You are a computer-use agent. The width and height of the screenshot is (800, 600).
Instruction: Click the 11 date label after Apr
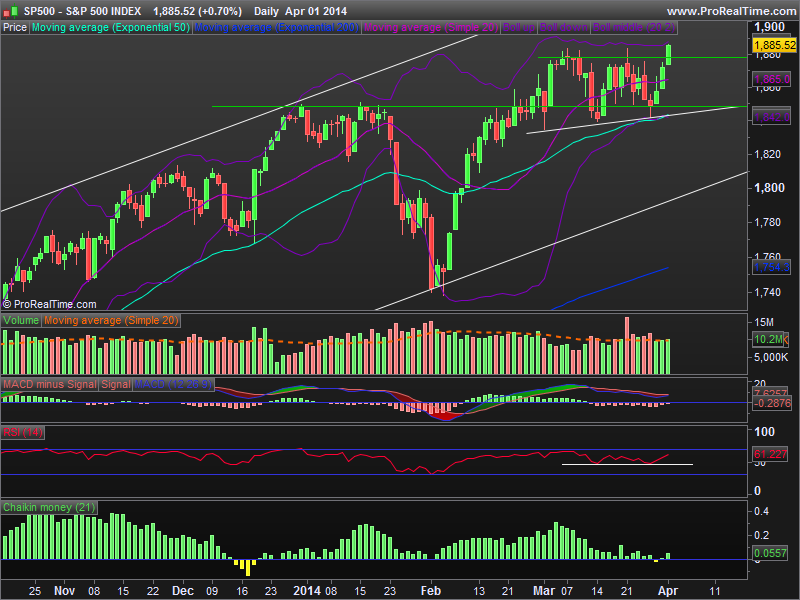(715, 591)
